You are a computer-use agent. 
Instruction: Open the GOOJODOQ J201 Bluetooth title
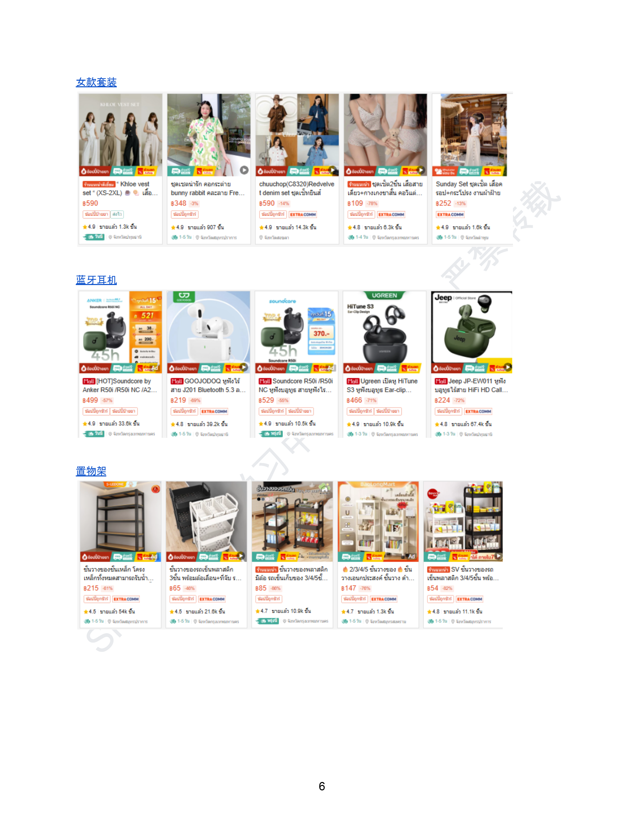click(x=208, y=385)
